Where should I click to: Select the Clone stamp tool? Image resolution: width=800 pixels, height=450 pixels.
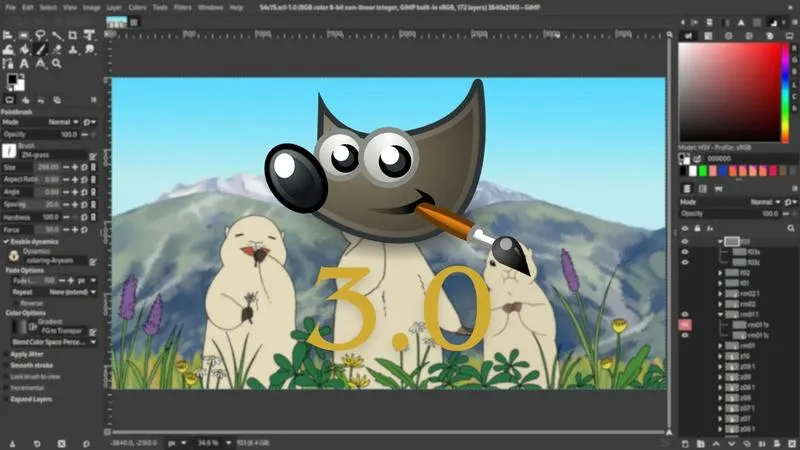pos(73,49)
